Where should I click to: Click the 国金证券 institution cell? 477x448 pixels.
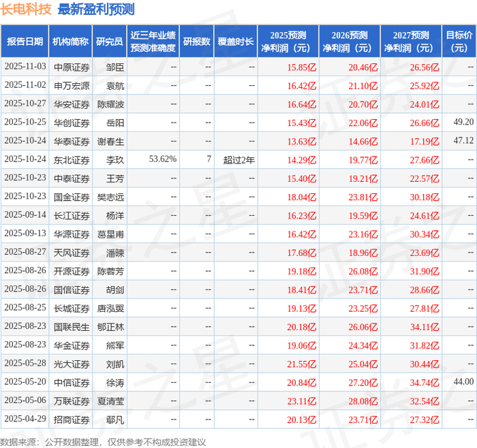click(72, 197)
